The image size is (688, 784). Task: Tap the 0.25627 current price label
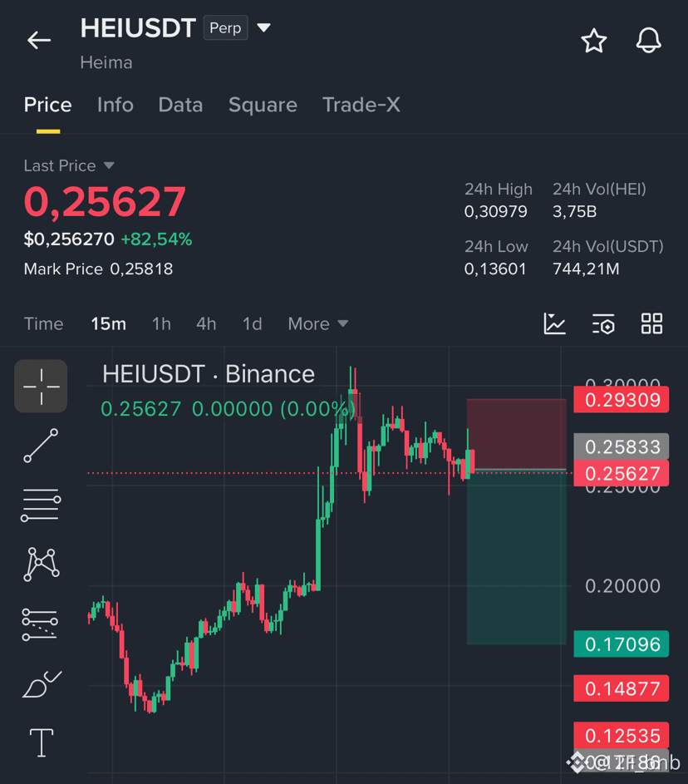621,474
